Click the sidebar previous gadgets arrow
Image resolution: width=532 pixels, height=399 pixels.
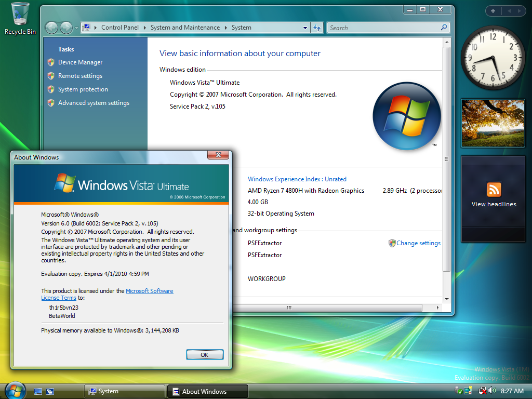(x=509, y=11)
